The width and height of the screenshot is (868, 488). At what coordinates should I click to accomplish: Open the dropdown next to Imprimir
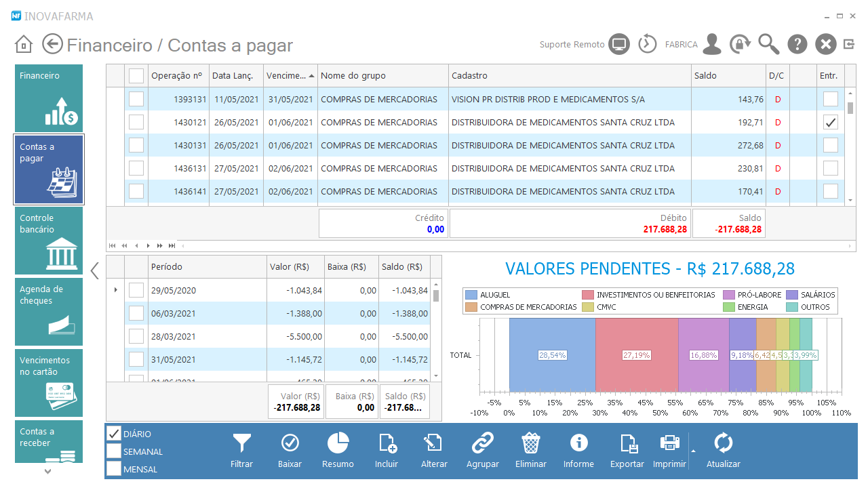click(x=693, y=450)
